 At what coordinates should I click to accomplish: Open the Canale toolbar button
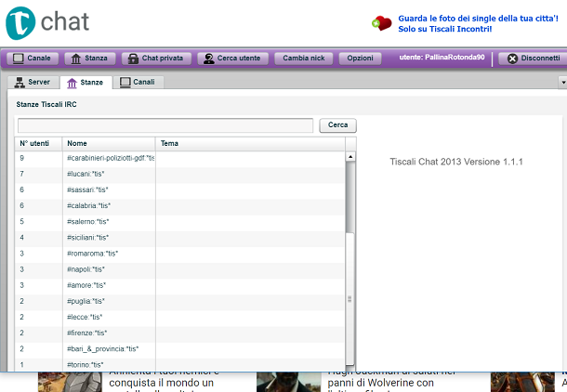[x=32, y=59]
